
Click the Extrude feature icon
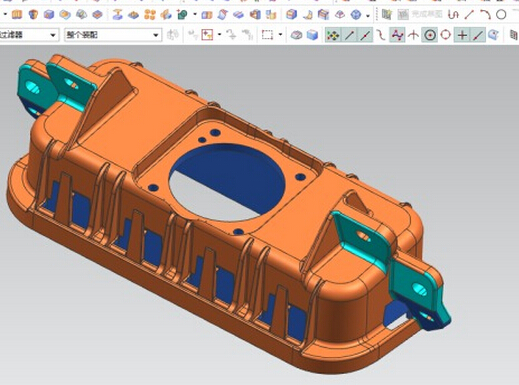(x=17, y=15)
